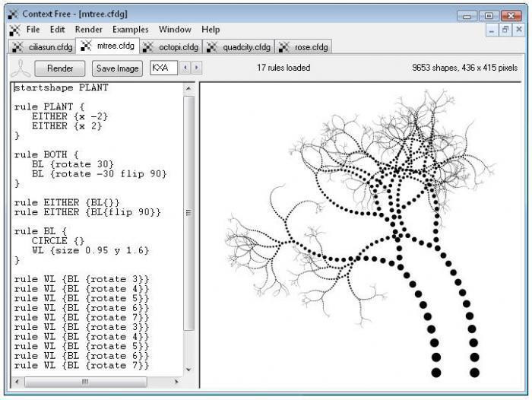Click the 'rule EITHER {BL{flip 90}}' line
Image resolution: width=532 pixels, height=400 pixels.
click(87, 212)
